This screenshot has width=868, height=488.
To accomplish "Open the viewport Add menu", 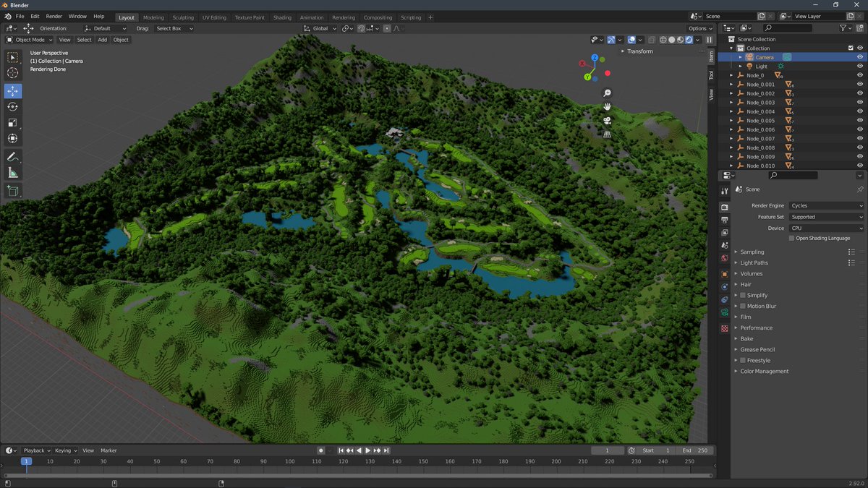I will coord(103,40).
